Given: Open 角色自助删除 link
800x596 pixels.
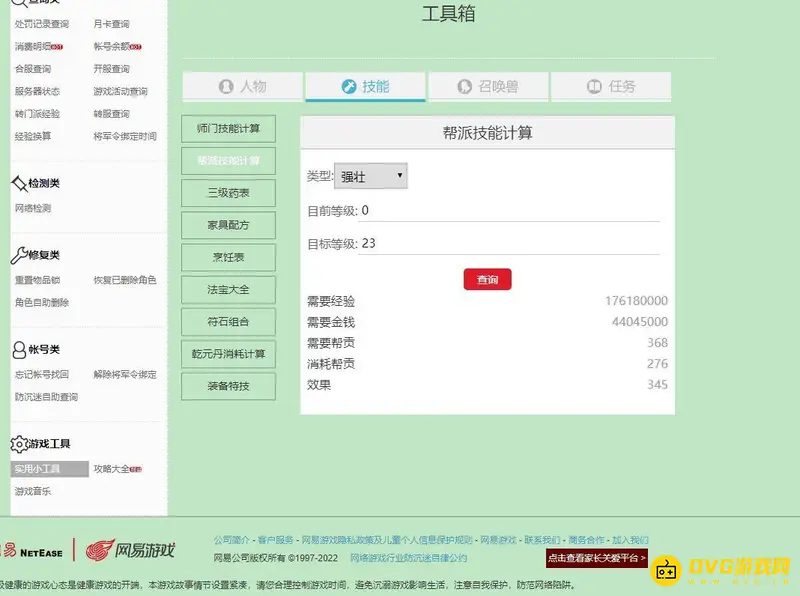Looking at the screenshot, I should pos(41,303).
